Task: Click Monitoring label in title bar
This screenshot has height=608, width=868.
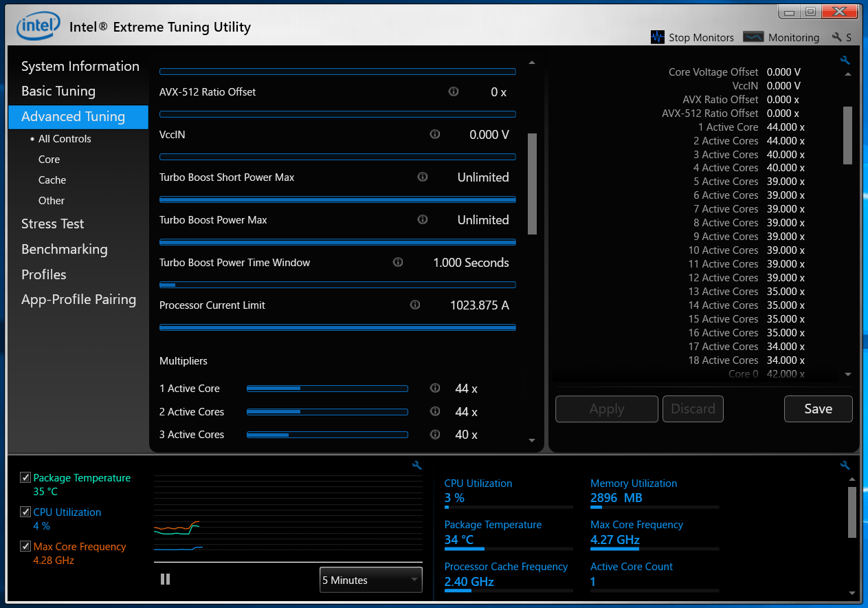Action: point(794,37)
